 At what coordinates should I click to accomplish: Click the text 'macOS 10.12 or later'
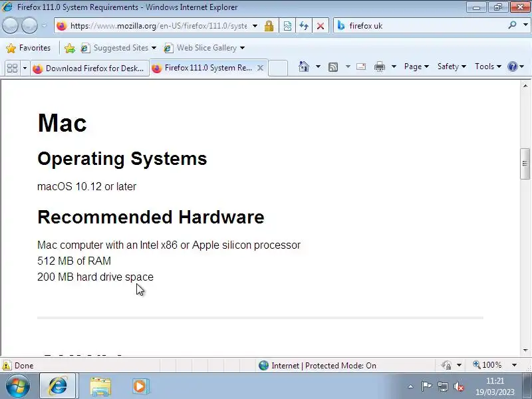coord(86,186)
